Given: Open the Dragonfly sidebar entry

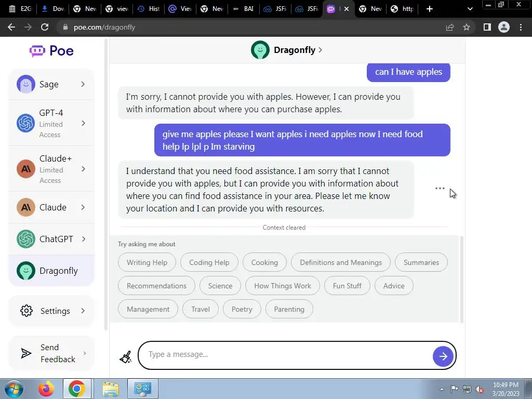Looking at the screenshot, I should [x=51, y=271].
